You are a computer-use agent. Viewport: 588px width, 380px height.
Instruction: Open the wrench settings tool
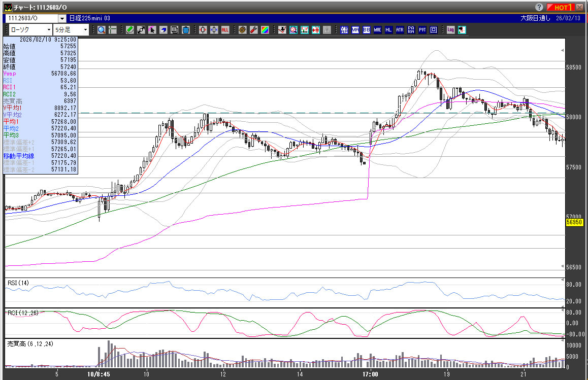click(253, 30)
